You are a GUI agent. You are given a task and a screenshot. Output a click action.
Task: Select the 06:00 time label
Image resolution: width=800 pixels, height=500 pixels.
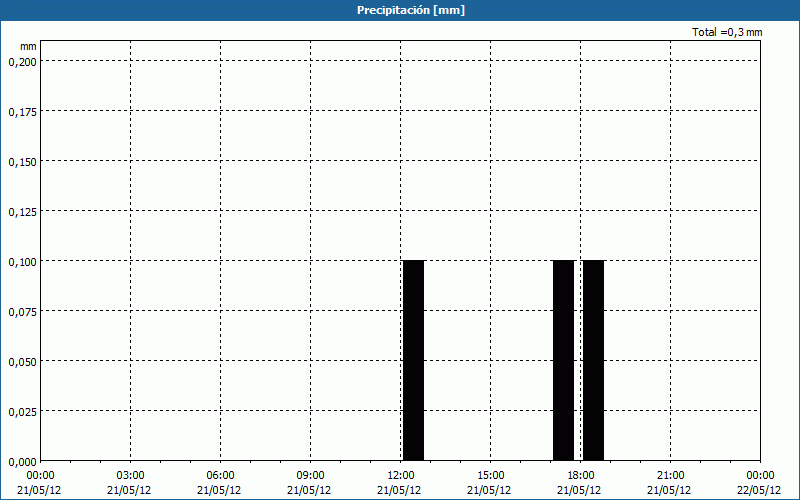point(220,475)
